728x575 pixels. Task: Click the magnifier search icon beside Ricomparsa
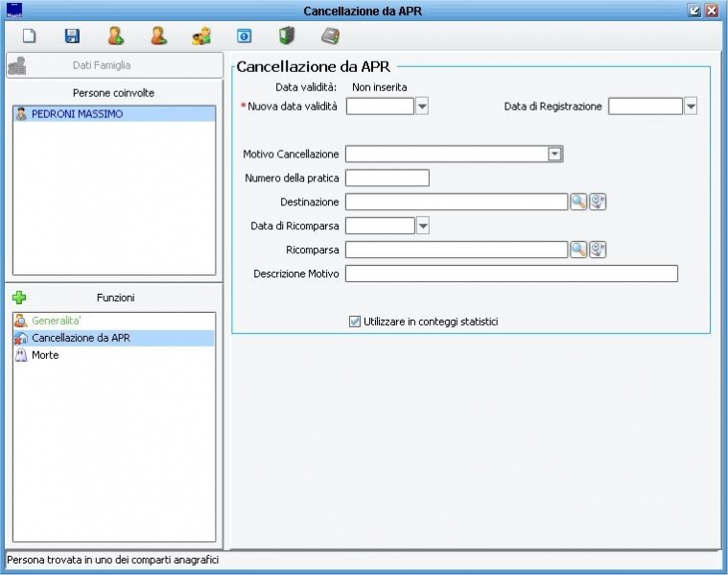tap(578, 250)
